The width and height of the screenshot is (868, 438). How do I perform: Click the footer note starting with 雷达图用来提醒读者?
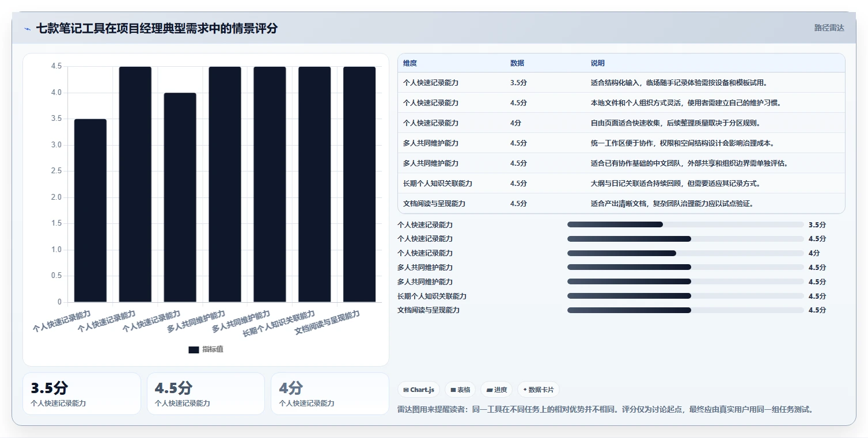click(605, 410)
